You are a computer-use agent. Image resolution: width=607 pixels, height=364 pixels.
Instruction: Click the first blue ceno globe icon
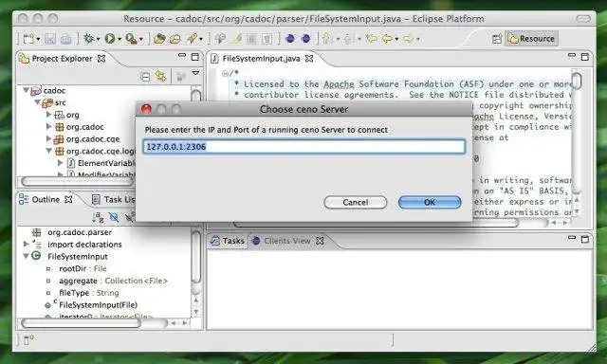click(290, 38)
